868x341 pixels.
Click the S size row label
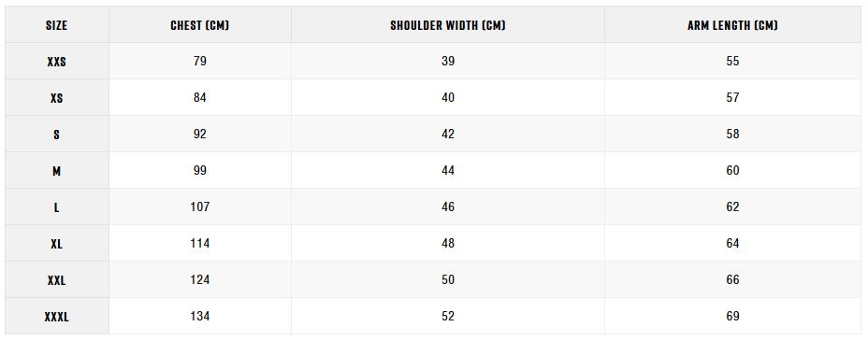point(56,135)
